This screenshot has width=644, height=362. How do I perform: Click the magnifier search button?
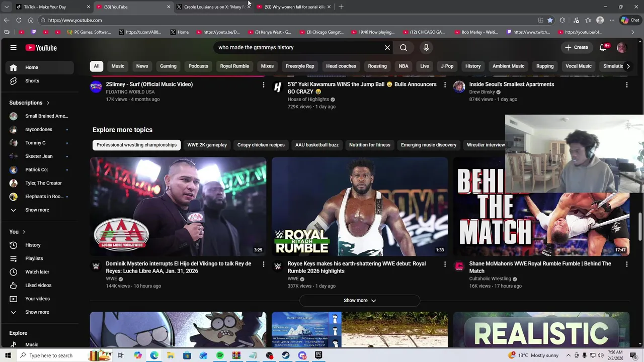[x=404, y=47]
